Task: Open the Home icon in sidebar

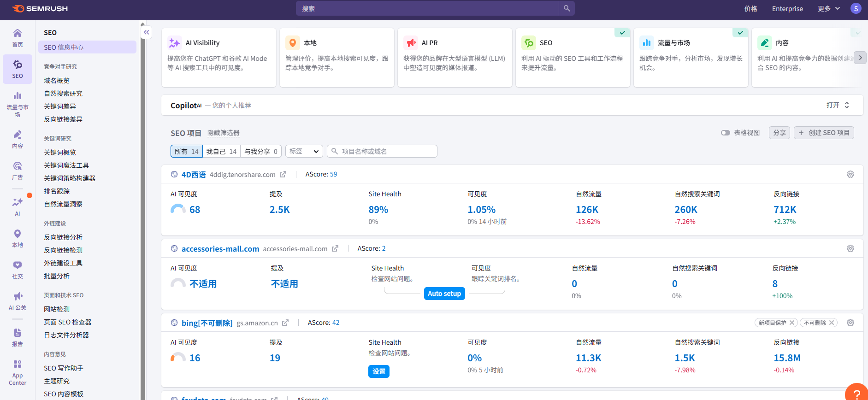Action: click(x=18, y=37)
